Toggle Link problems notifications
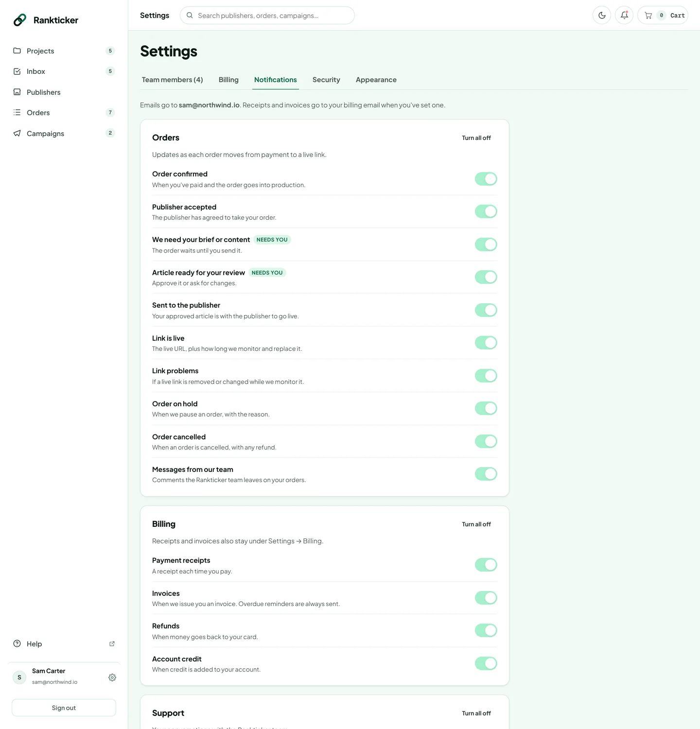The height and width of the screenshot is (729, 700). coord(486,376)
